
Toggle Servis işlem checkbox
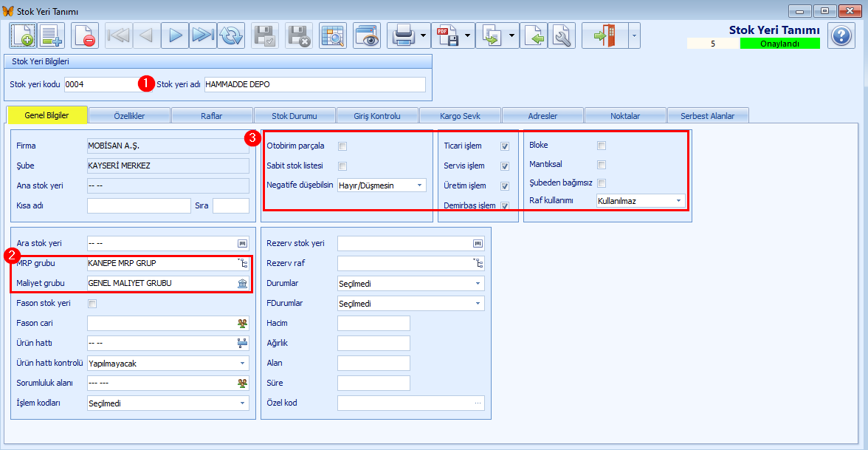pyautogui.click(x=504, y=166)
